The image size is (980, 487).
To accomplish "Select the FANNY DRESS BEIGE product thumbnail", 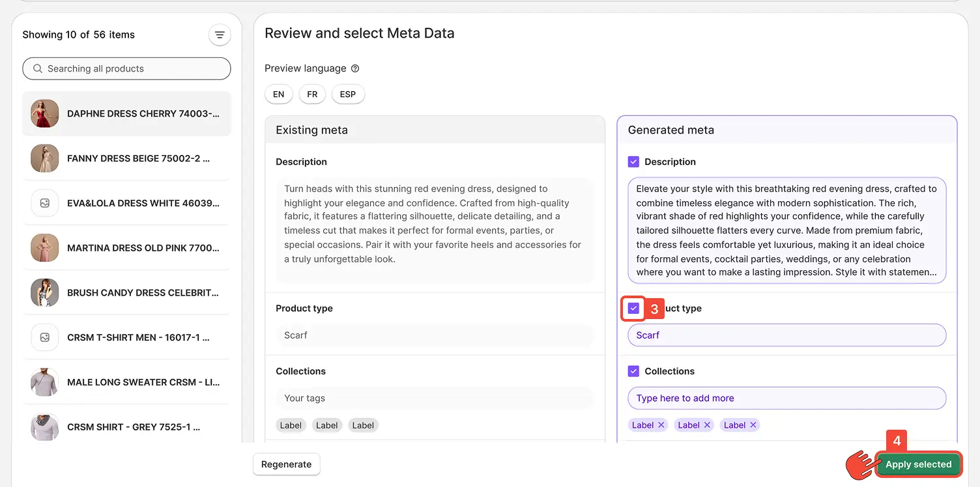I will point(45,158).
